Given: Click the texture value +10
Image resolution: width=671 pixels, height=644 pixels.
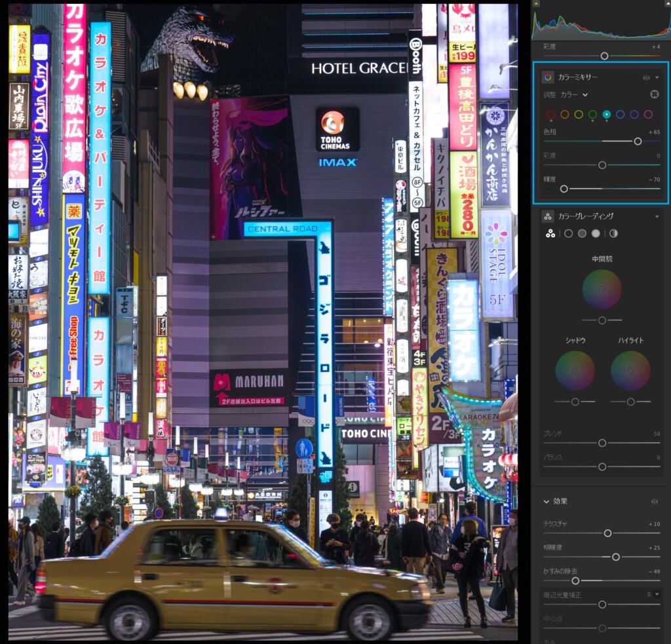Looking at the screenshot, I should 655,523.
